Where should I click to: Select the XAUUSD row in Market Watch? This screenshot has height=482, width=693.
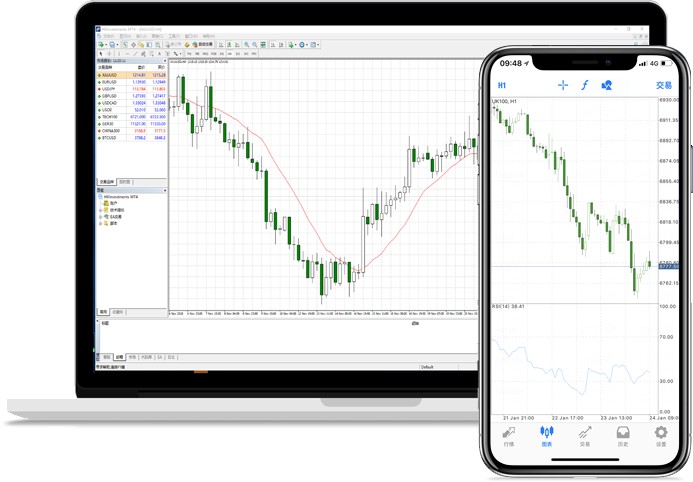click(132, 75)
